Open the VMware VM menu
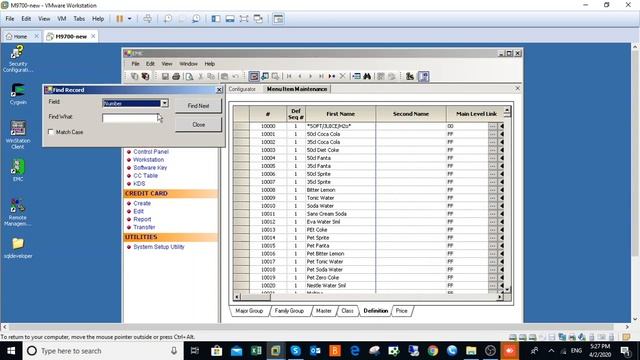 [x=62, y=19]
